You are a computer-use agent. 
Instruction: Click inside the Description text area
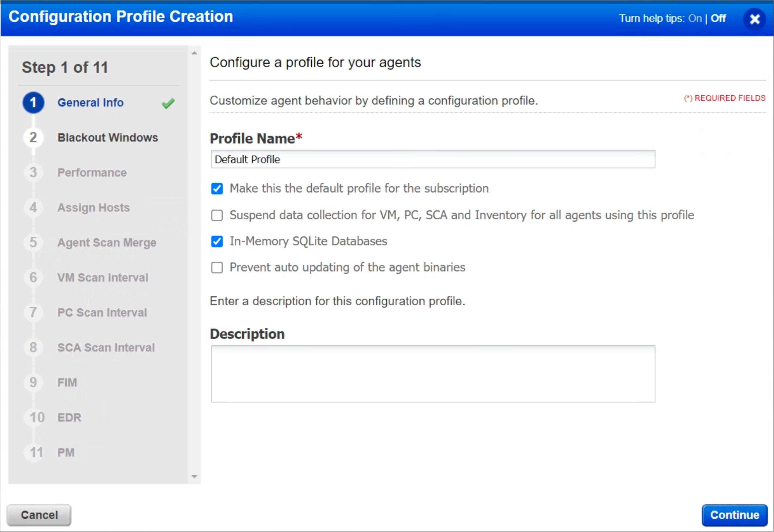(x=433, y=374)
